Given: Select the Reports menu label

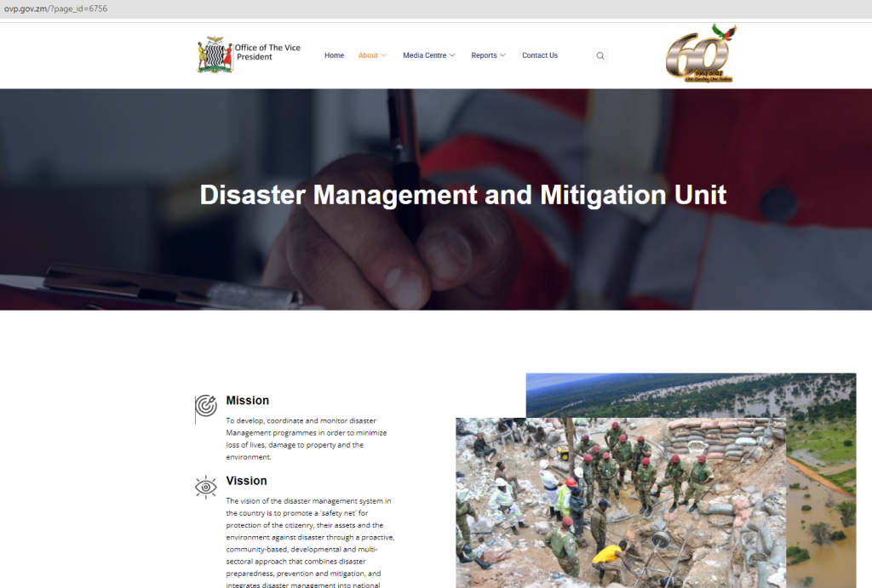Looking at the screenshot, I should (484, 55).
